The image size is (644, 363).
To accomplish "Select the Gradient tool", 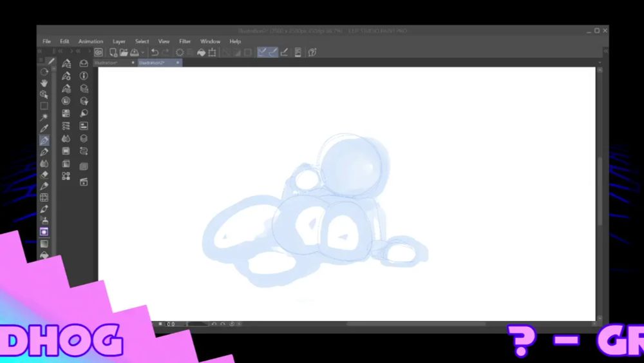I will pos(44,244).
